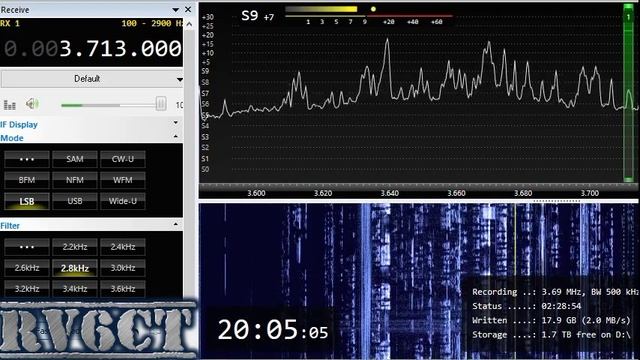
Task: Adjust the volume slider handle
Action: pyautogui.click(x=161, y=104)
